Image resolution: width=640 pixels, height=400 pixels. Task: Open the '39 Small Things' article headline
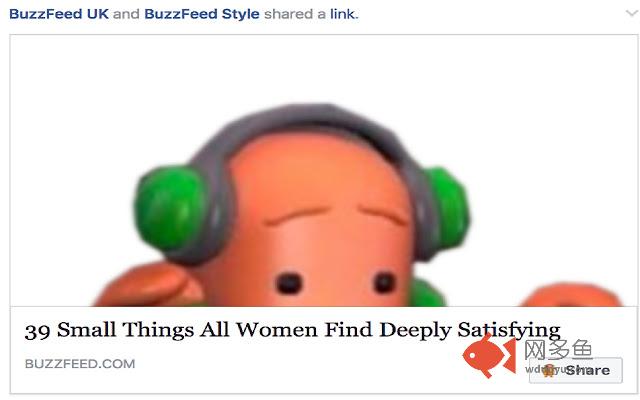point(292,331)
